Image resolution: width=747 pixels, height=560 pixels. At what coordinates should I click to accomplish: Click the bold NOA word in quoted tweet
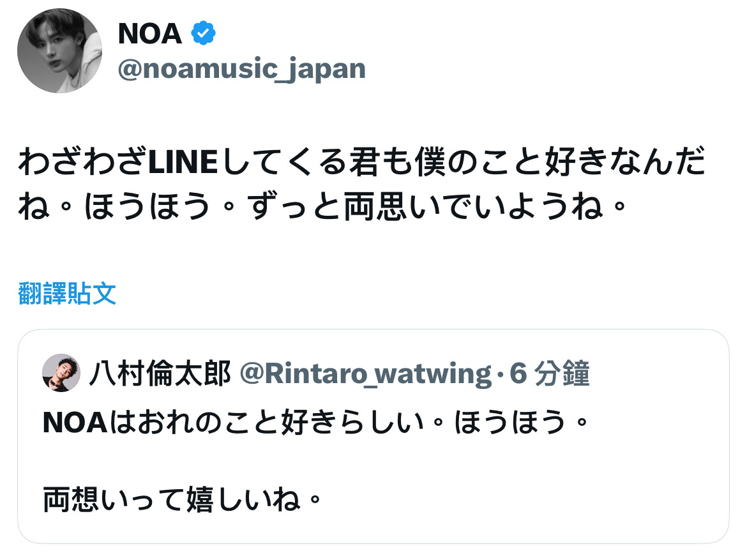(75, 423)
